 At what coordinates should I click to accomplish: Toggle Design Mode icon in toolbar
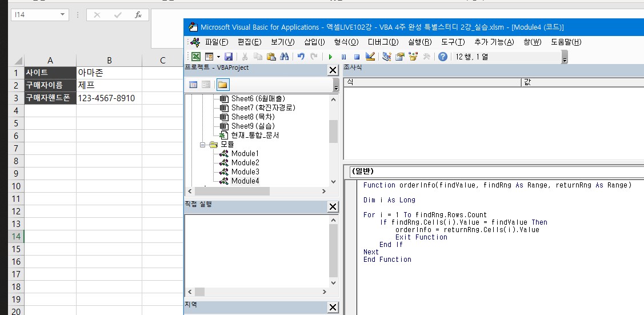point(370,57)
